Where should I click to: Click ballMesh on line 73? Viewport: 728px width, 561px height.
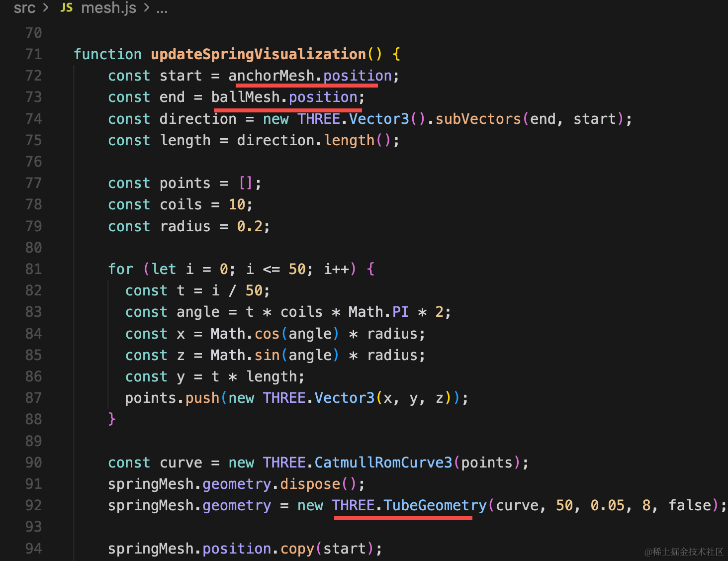coord(246,97)
